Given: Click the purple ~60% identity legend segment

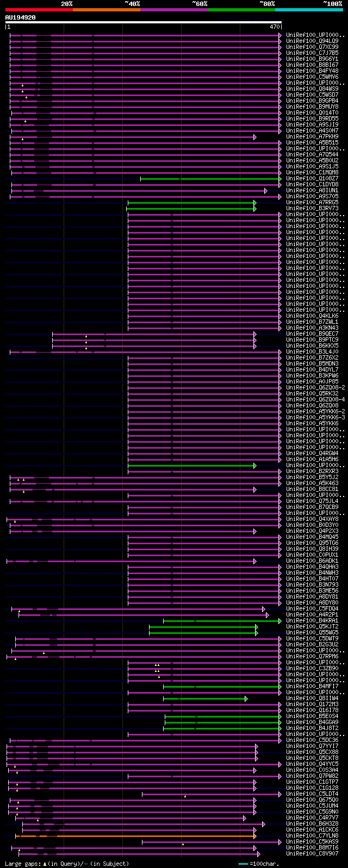Looking at the screenshot, I should [x=174, y=10].
